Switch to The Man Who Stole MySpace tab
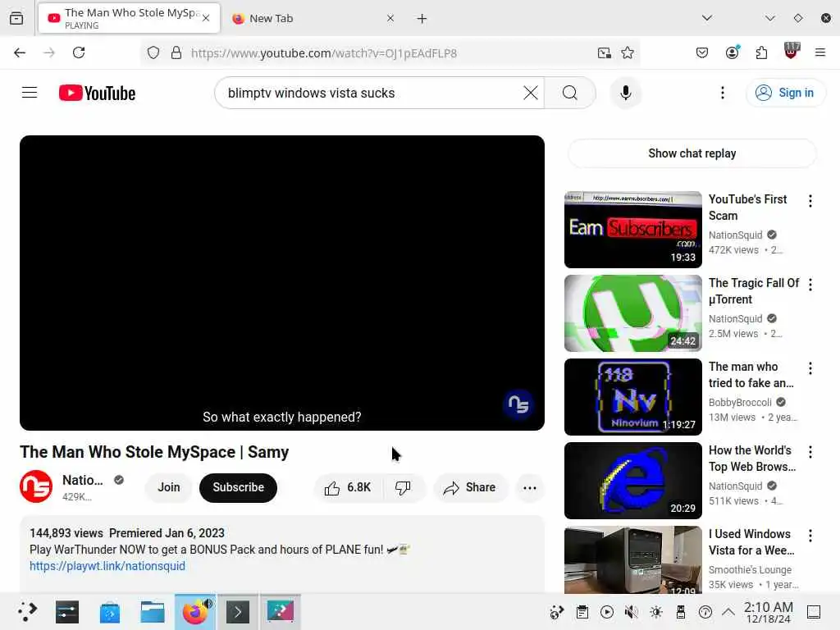840x630 pixels. point(129,18)
